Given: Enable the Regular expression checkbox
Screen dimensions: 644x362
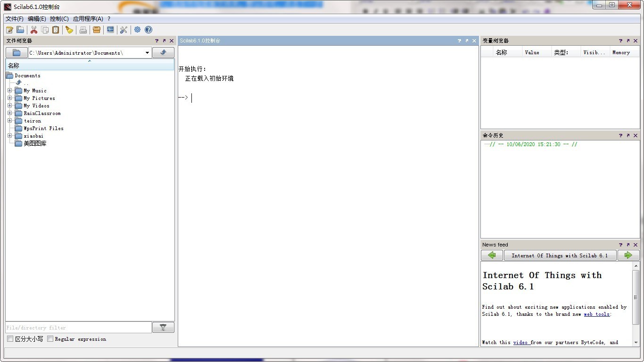Looking at the screenshot, I should pos(50,339).
